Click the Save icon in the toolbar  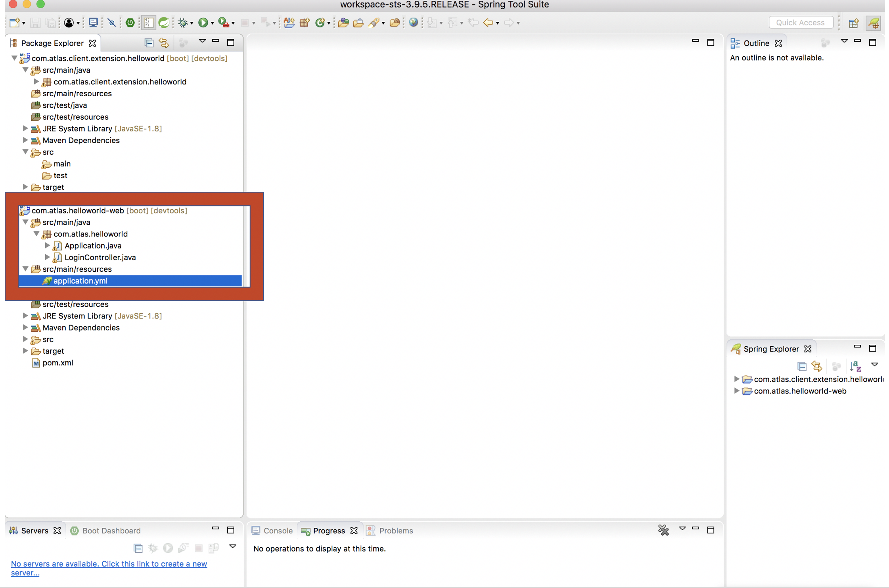click(35, 23)
